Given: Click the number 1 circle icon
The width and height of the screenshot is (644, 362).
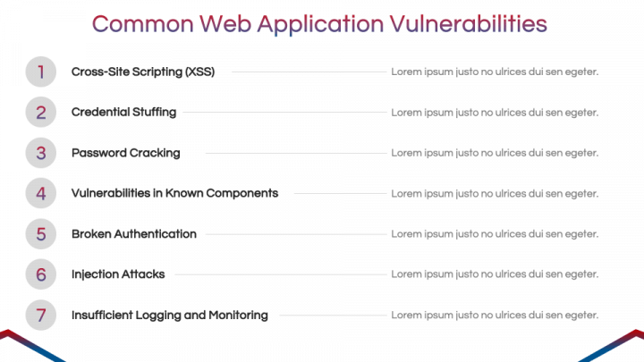Looking at the screenshot, I should tap(40, 72).
